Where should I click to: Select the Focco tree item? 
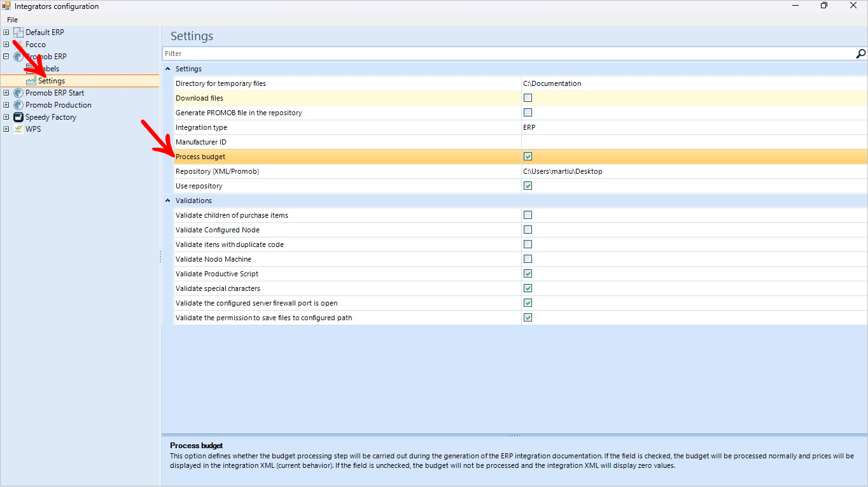36,45
